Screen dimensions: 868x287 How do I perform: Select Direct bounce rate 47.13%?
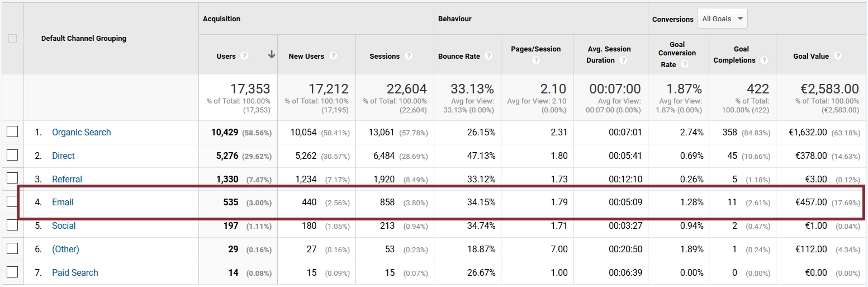coord(481,156)
